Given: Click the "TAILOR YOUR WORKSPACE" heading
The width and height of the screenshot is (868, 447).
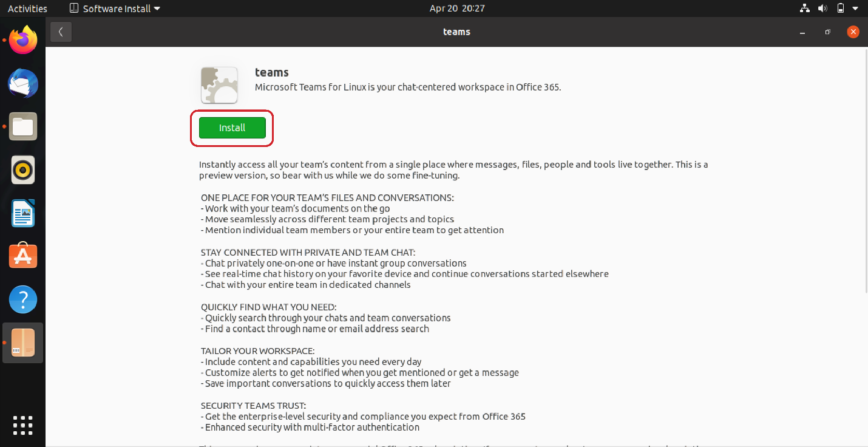Looking at the screenshot, I should (258, 351).
